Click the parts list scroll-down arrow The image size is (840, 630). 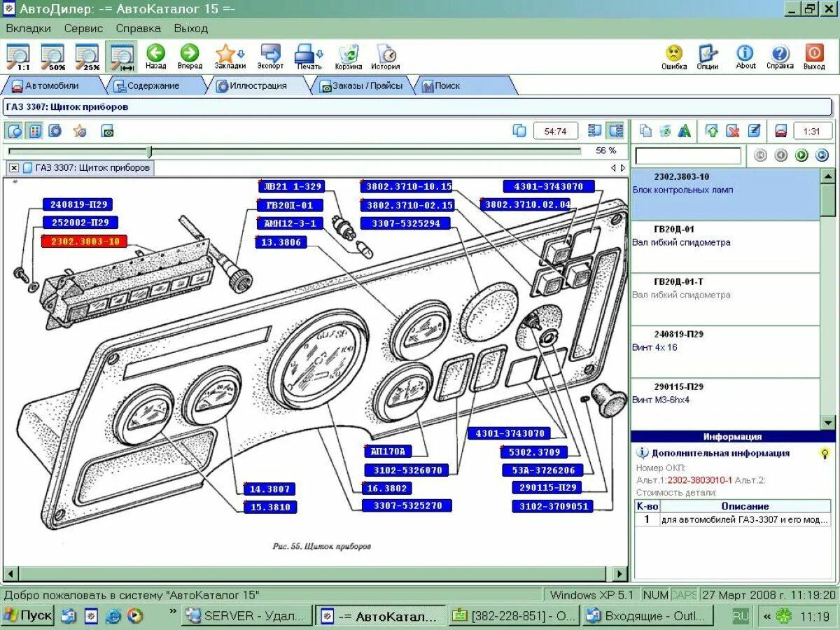point(827,422)
